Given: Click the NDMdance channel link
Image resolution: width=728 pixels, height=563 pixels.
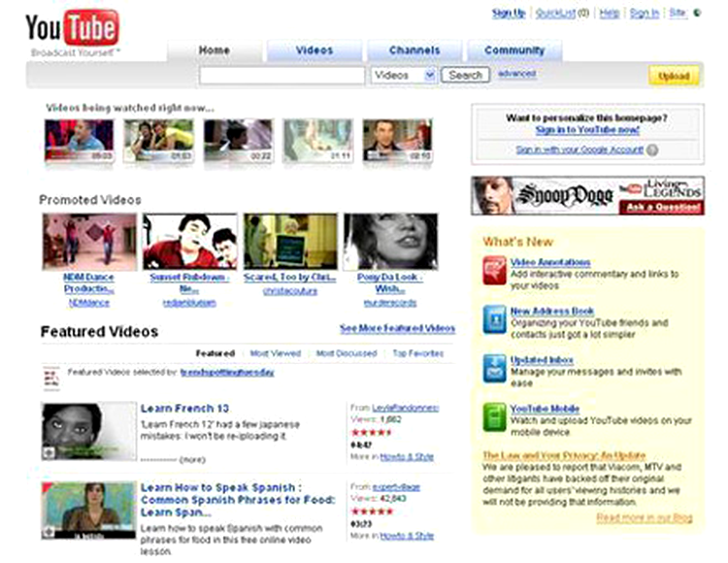Looking at the screenshot, I should [88, 303].
